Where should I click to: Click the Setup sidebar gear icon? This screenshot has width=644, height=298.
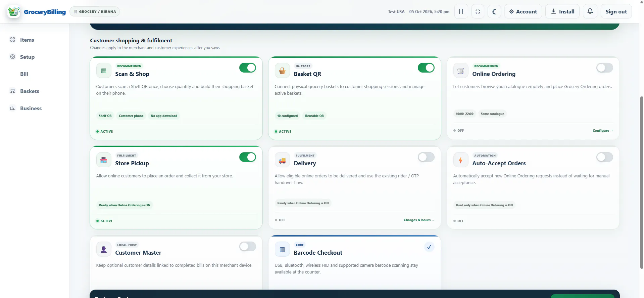13,57
